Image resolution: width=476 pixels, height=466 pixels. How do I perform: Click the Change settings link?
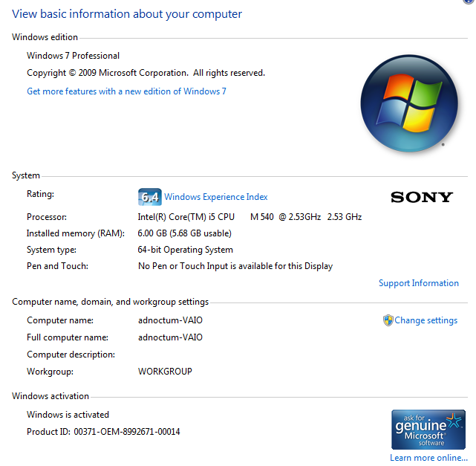click(x=426, y=320)
